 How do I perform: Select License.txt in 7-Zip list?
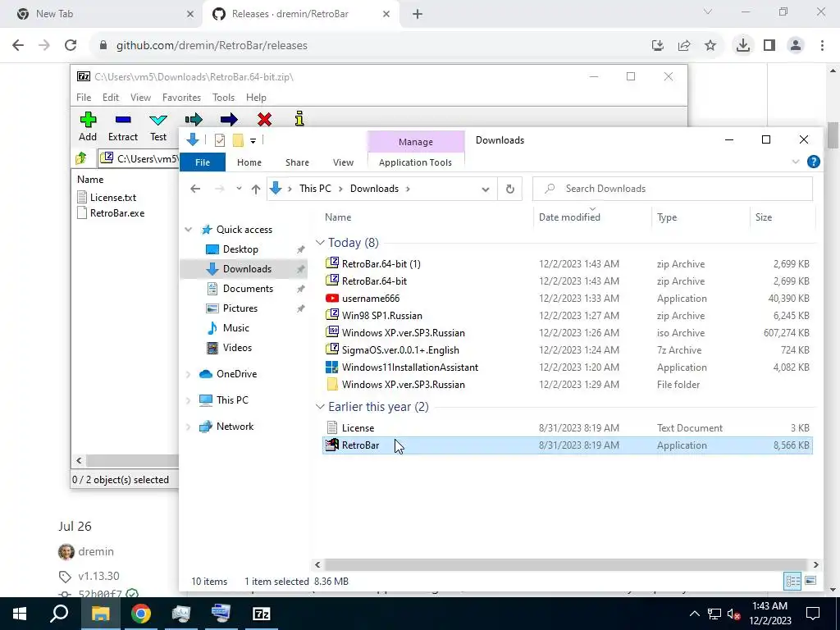point(107,197)
